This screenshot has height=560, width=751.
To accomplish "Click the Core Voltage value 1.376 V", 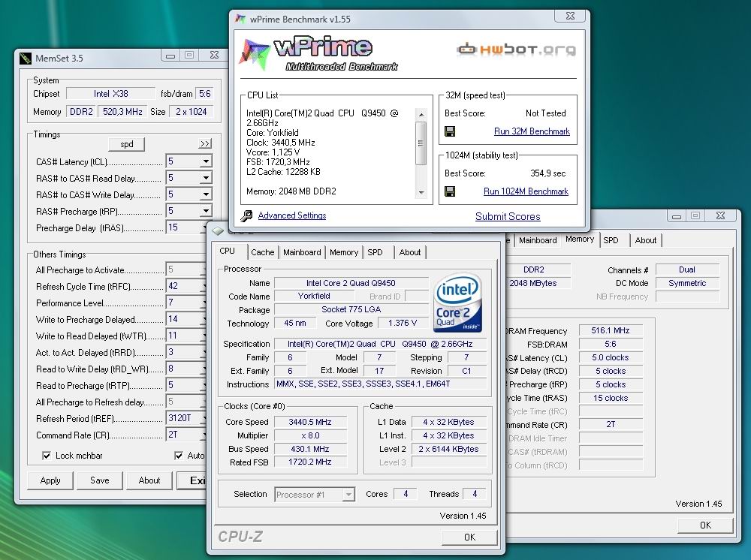I will (403, 323).
